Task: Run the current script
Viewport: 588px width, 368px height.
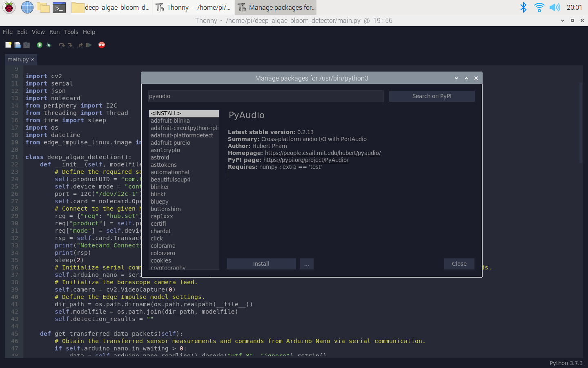Action: tap(39, 45)
